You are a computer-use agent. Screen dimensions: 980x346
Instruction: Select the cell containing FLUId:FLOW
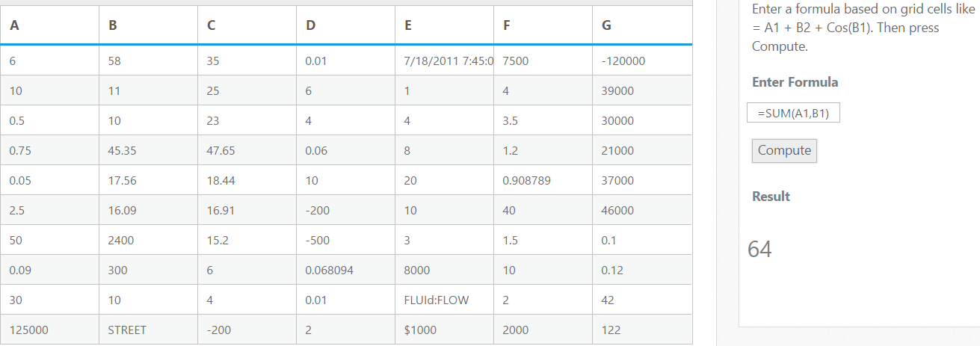pyautogui.click(x=444, y=300)
